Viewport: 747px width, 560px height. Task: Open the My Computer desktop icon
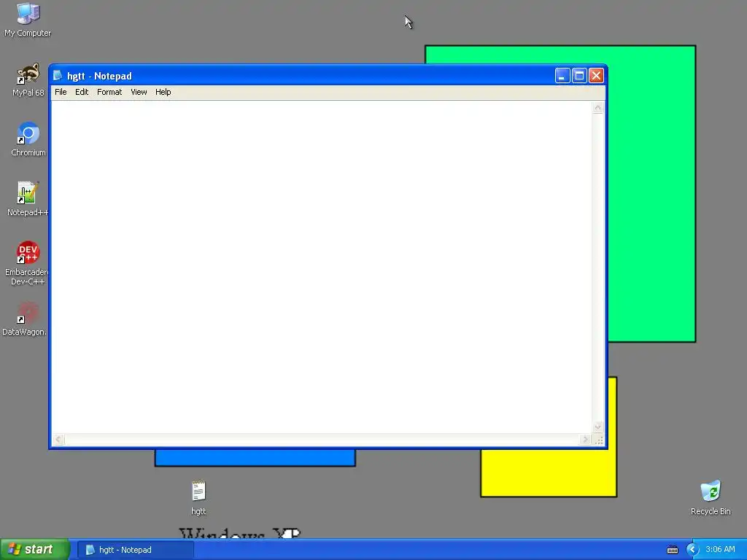click(28, 20)
